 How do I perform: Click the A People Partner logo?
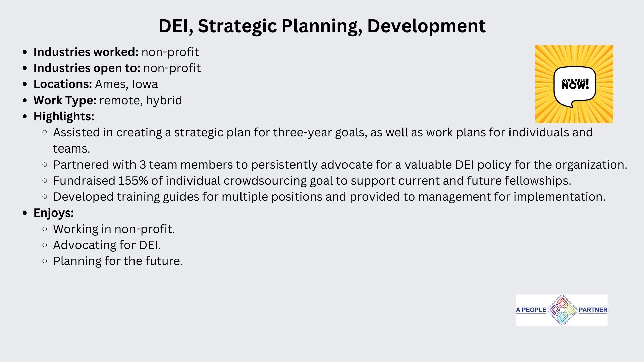(x=561, y=310)
